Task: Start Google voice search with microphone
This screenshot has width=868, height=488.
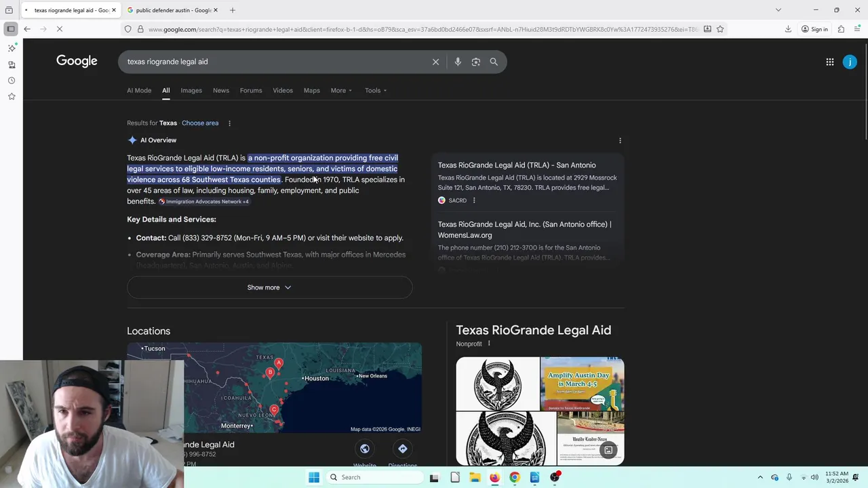Action: (458, 62)
